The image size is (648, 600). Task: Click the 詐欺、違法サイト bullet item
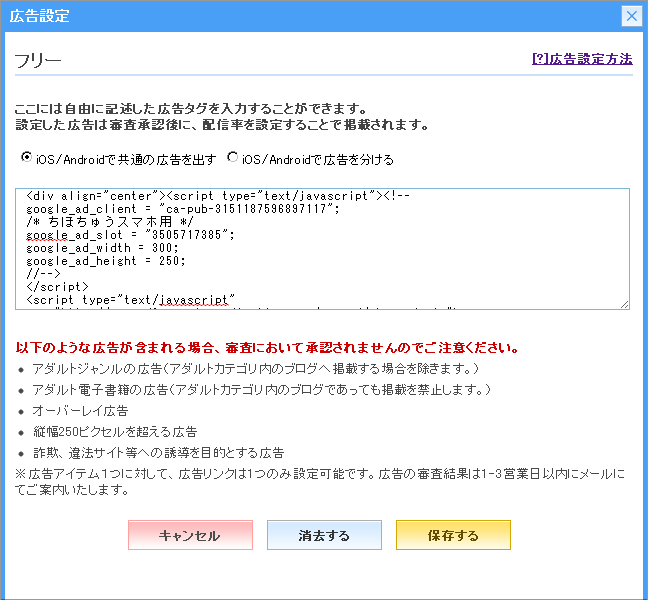159,453
